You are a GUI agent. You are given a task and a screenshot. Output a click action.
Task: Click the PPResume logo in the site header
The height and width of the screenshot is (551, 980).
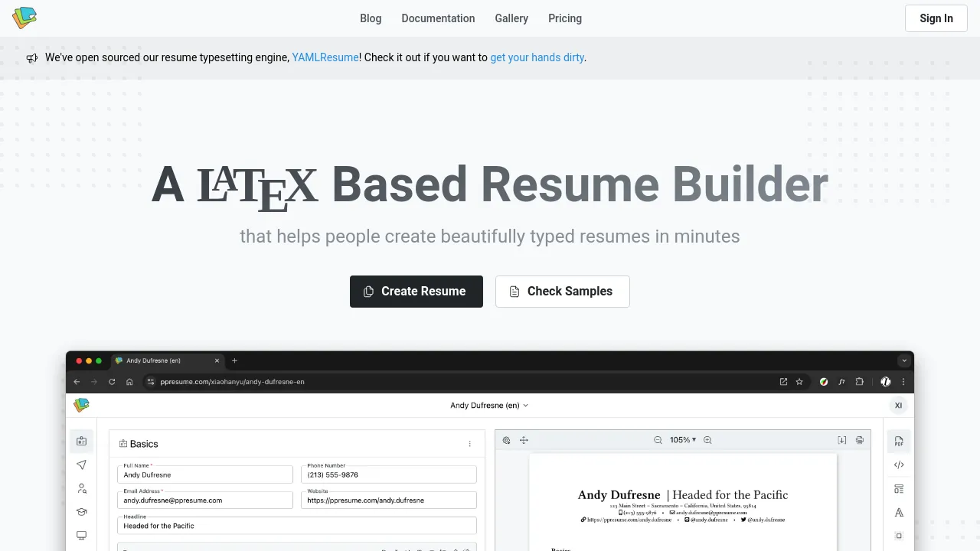24,18
